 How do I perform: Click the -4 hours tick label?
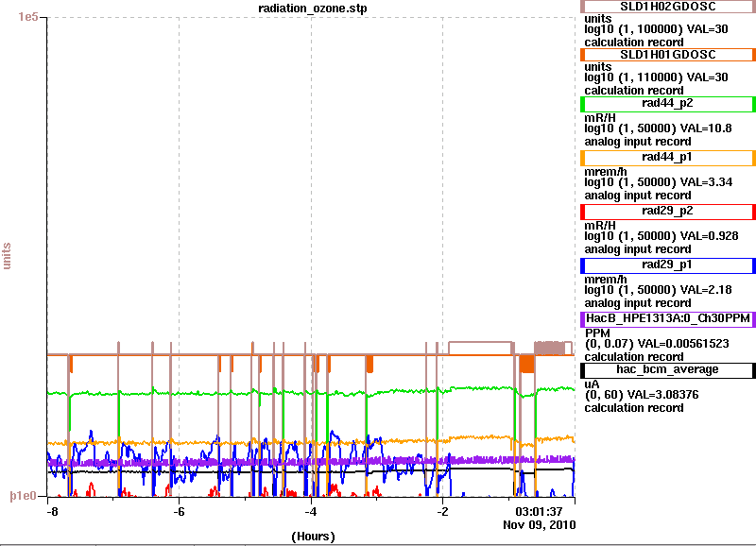(x=311, y=511)
